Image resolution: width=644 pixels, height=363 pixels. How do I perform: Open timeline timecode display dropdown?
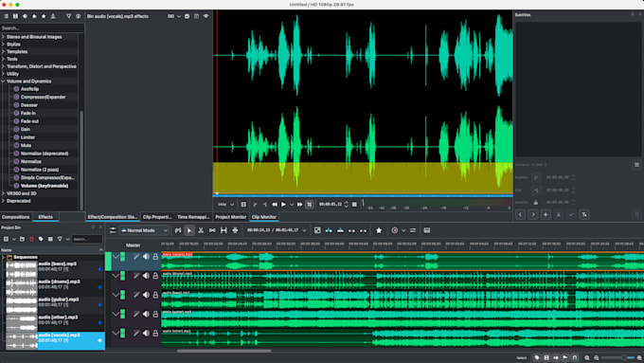(304, 230)
